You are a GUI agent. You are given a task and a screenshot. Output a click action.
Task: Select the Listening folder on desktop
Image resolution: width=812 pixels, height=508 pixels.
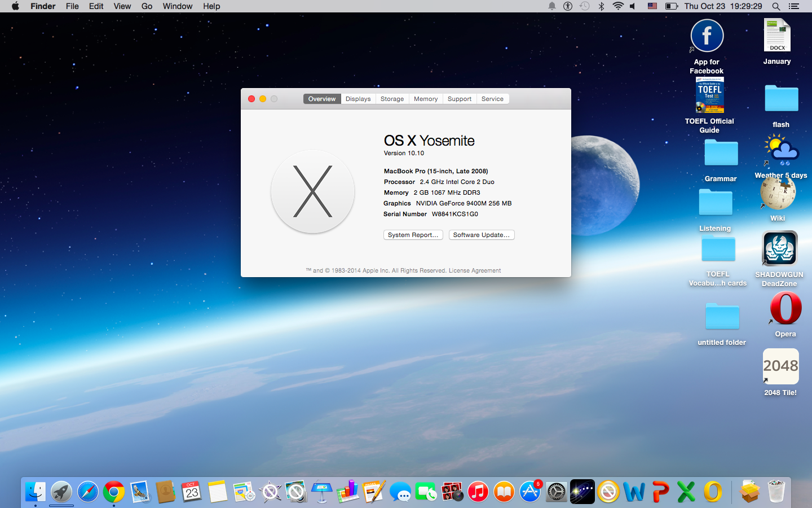715,202
